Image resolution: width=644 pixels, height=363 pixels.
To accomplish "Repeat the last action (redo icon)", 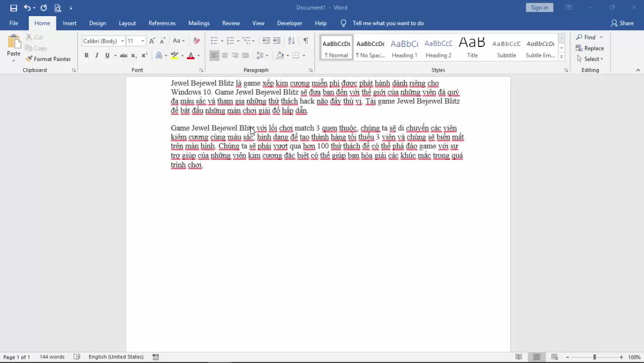I will click(x=43, y=8).
